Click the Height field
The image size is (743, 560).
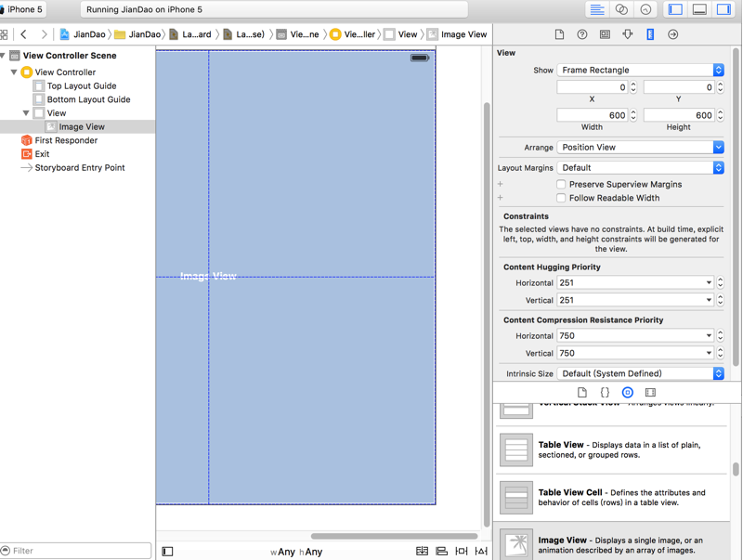tap(679, 115)
